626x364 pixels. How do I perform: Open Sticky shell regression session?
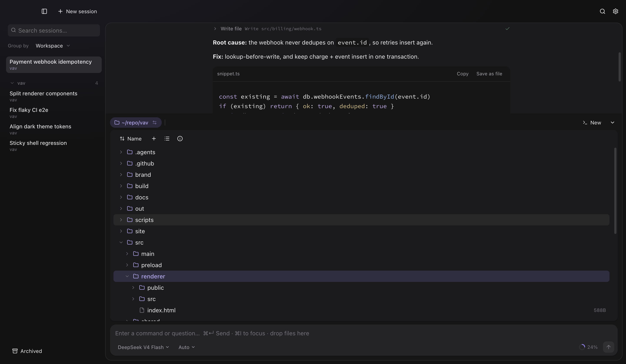coord(54,146)
